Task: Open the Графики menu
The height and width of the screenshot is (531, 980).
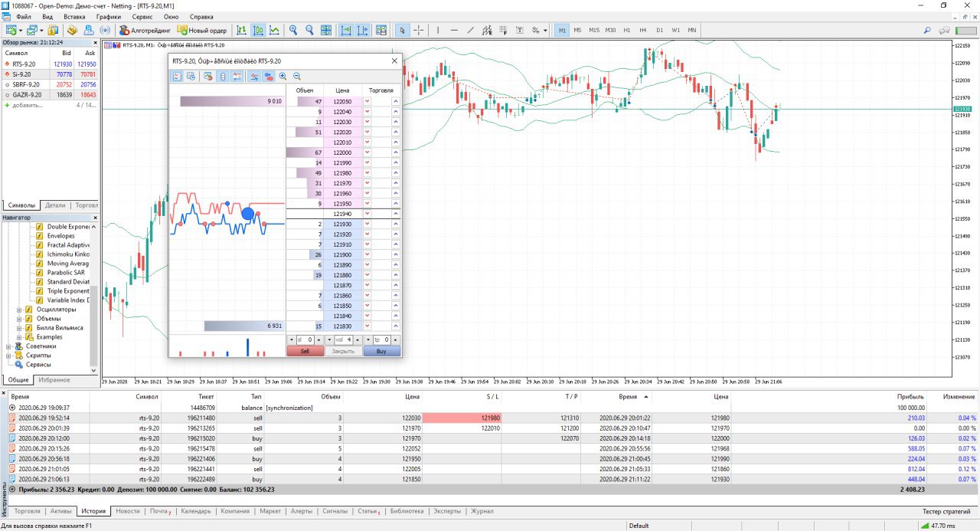Action: 109,16
